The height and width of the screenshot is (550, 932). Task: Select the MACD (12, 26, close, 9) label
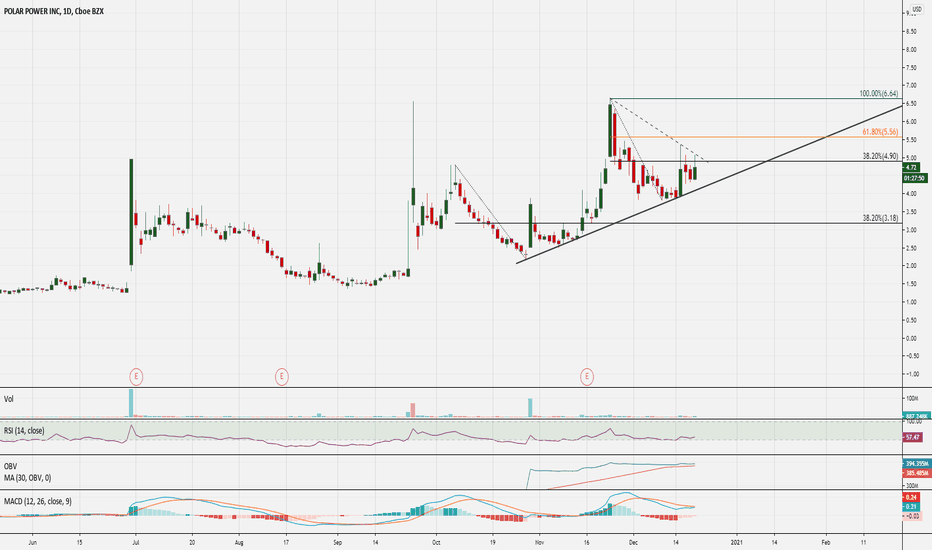[x=37, y=501]
